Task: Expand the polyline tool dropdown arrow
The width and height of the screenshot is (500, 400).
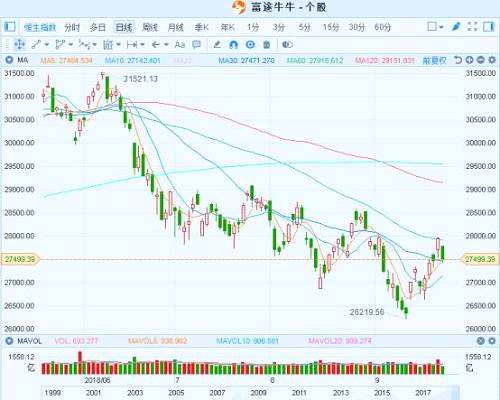Action: point(71,44)
